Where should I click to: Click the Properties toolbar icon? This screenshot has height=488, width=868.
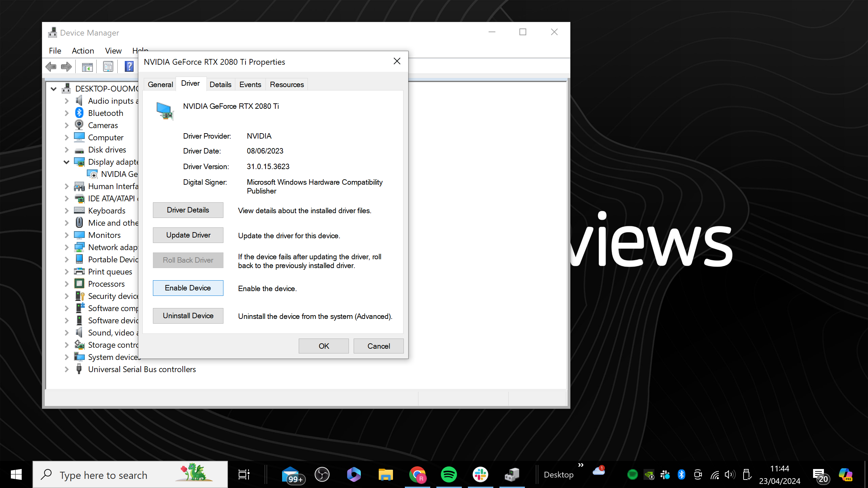pyautogui.click(x=108, y=67)
